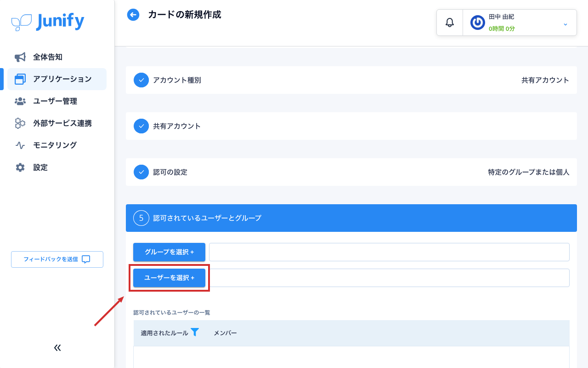The width and height of the screenshot is (588, 368).
Task: Click the blue power avatar icon
Action: click(478, 23)
